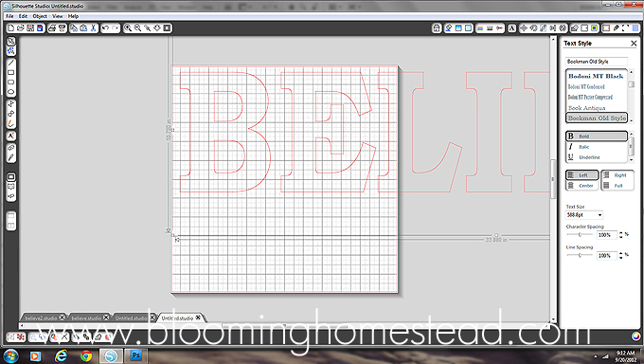Redo the last action

click(x=116, y=28)
